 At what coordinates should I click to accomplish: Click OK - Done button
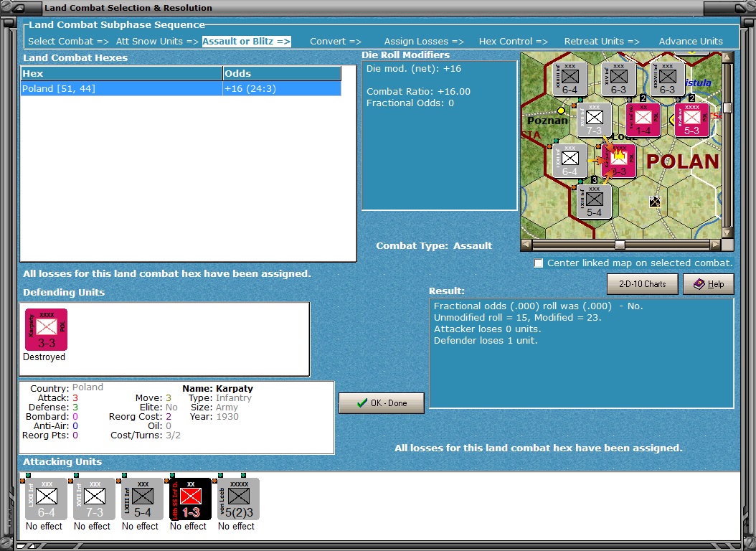(382, 403)
